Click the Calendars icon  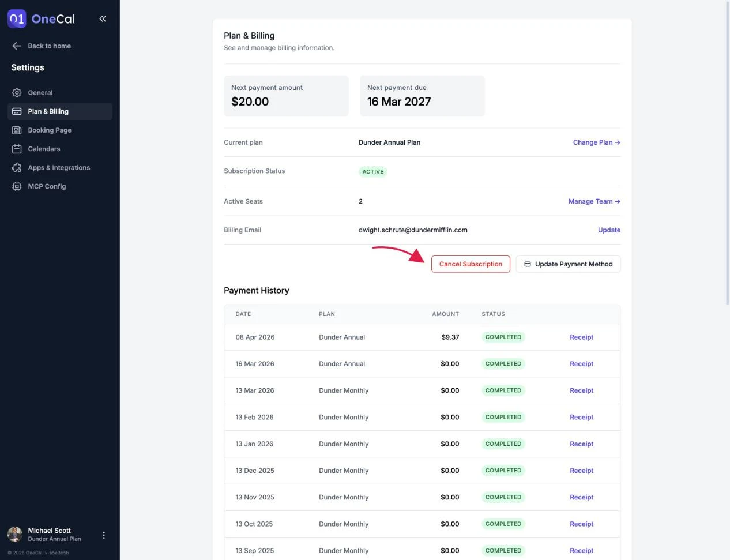[17, 149]
